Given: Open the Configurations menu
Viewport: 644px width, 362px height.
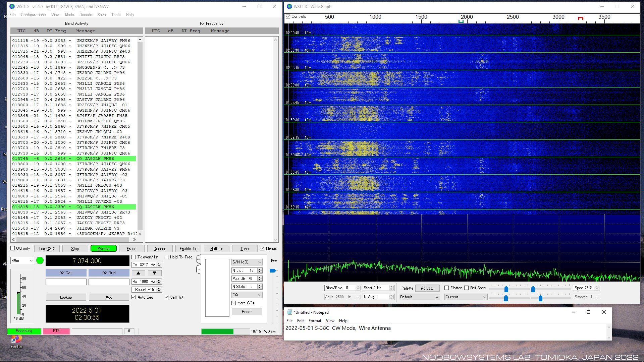Looking at the screenshot, I should coord(33,15).
